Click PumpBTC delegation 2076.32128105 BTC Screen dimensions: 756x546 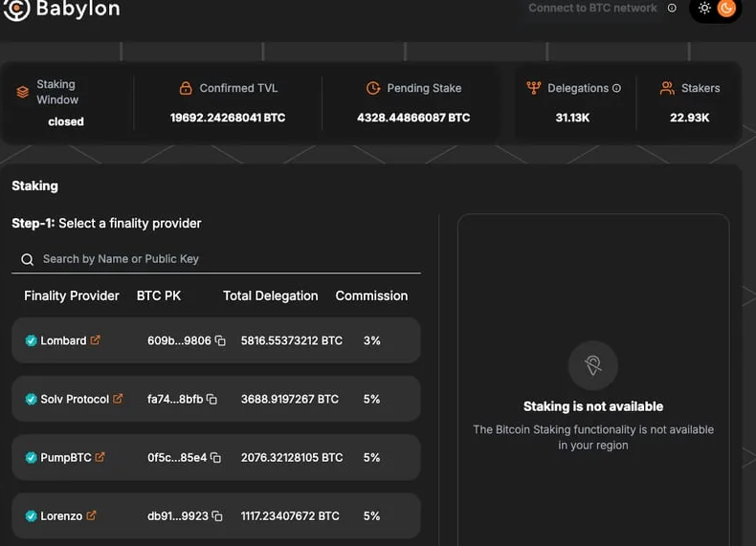[292, 457]
